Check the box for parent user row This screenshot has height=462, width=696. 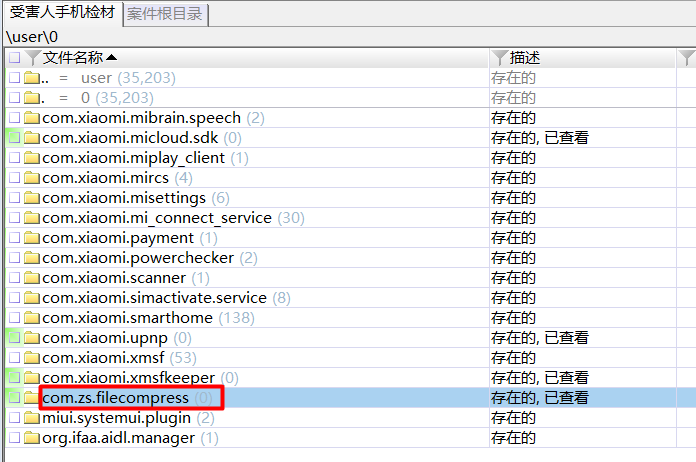pos(15,78)
